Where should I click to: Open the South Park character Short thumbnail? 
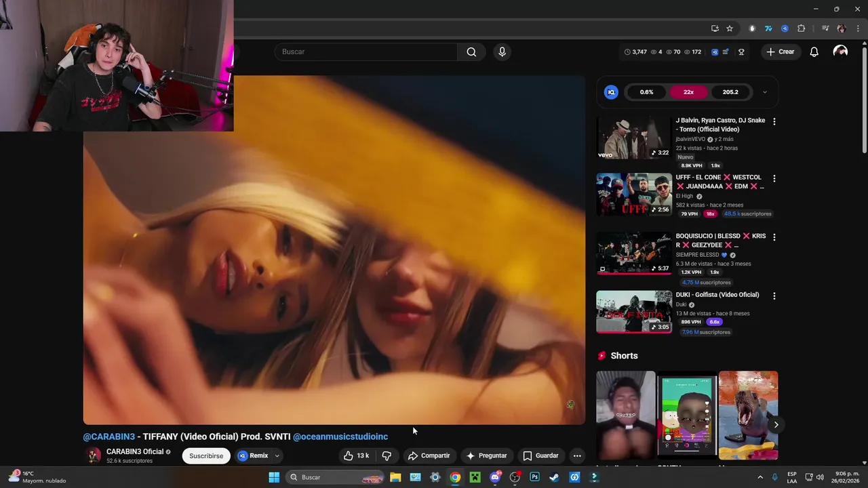tap(687, 415)
